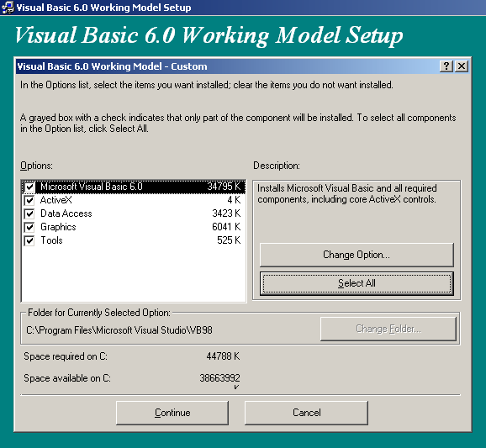The image size is (486, 448).
Task: Click the setup icon in the title bar
Action: 8,8
